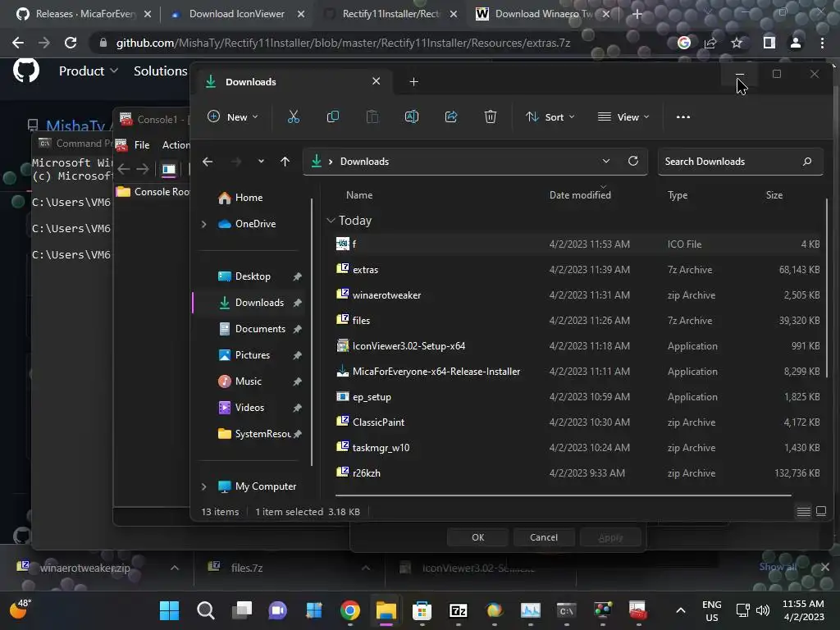Click the horizontal scrollbar in file list

click(563, 495)
